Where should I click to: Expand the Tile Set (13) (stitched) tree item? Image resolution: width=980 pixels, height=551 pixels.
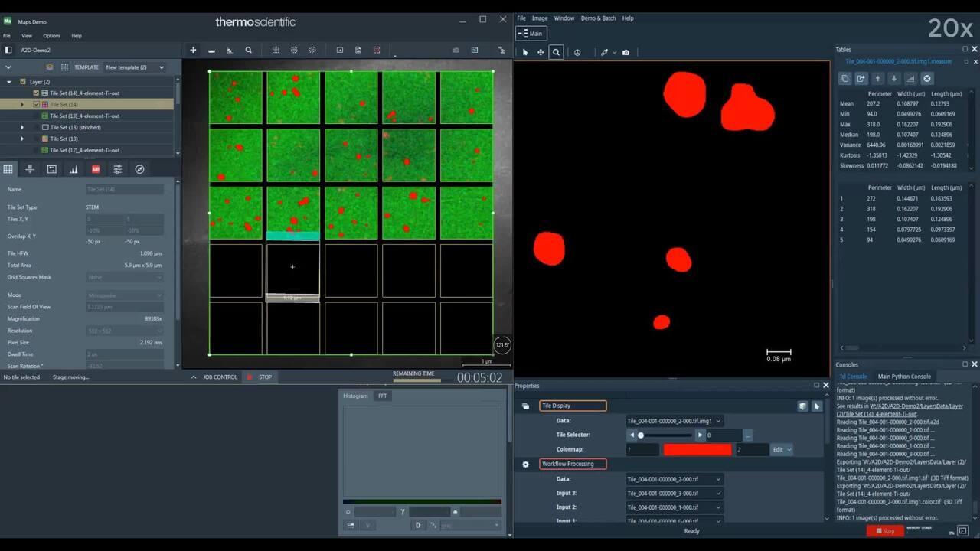21,127
